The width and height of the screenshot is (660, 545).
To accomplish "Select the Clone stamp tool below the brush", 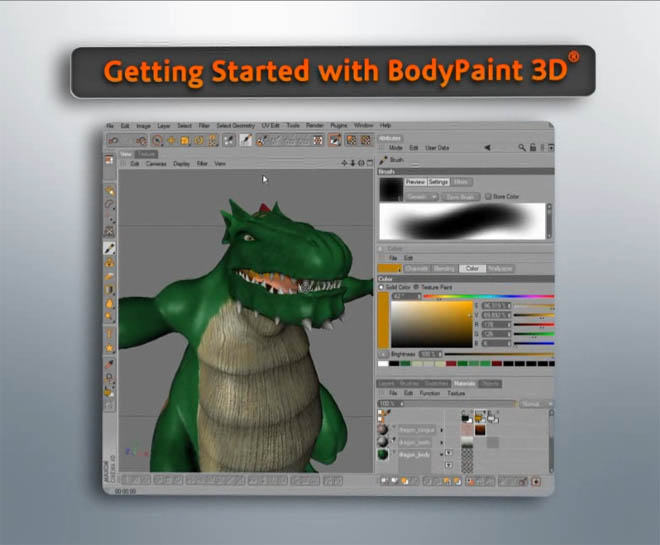I will coord(109,263).
